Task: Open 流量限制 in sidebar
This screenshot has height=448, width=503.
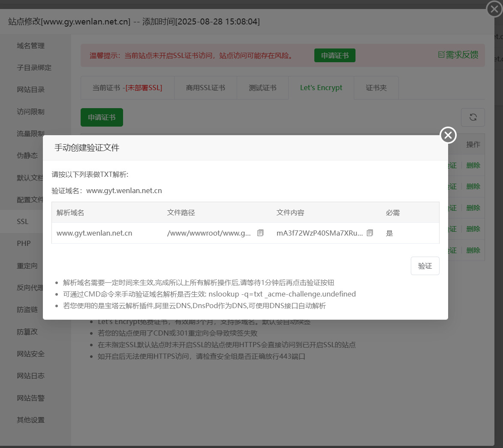Action: pos(30,134)
